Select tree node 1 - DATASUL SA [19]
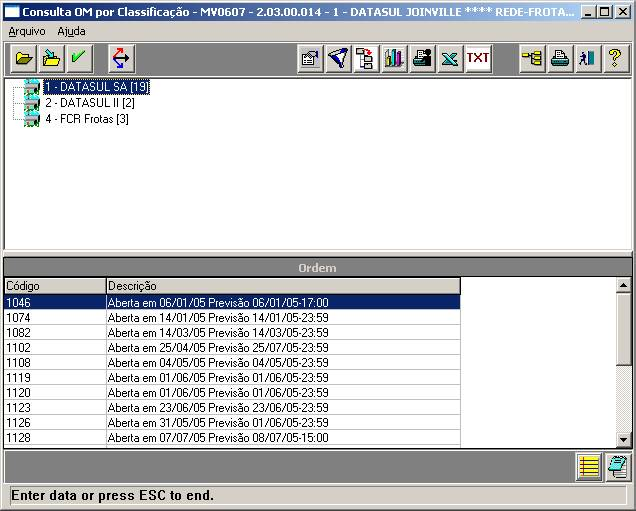 [97, 87]
